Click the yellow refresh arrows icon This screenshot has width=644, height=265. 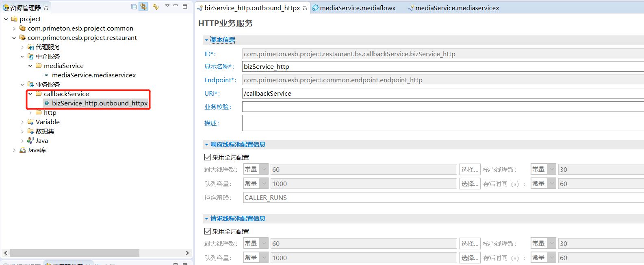coord(155,7)
